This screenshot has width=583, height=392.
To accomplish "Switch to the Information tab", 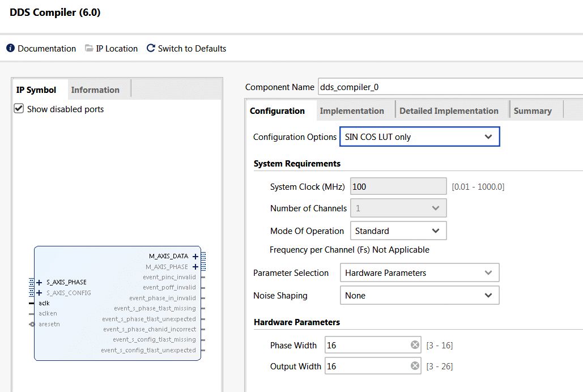I will click(x=95, y=90).
